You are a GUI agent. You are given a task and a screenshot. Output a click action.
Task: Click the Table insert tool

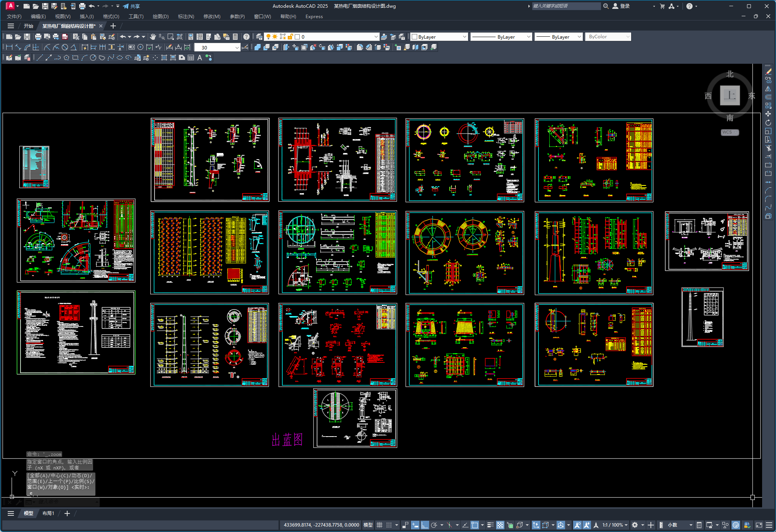click(x=191, y=58)
